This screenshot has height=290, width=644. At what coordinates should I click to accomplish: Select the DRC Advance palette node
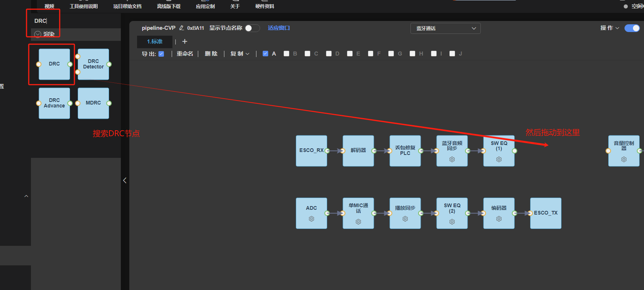click(54, 103)
